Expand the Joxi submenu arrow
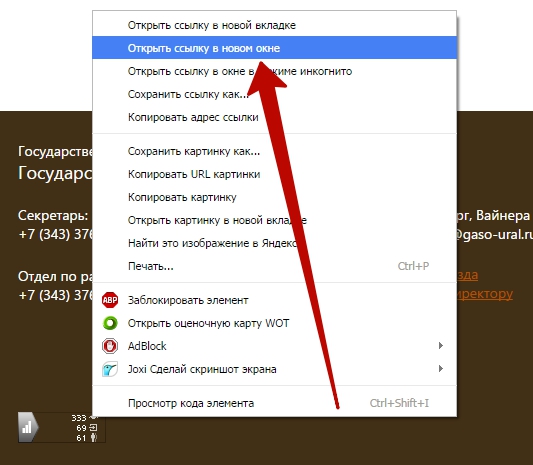The image size is (533, 465). [x=441, y=369]
